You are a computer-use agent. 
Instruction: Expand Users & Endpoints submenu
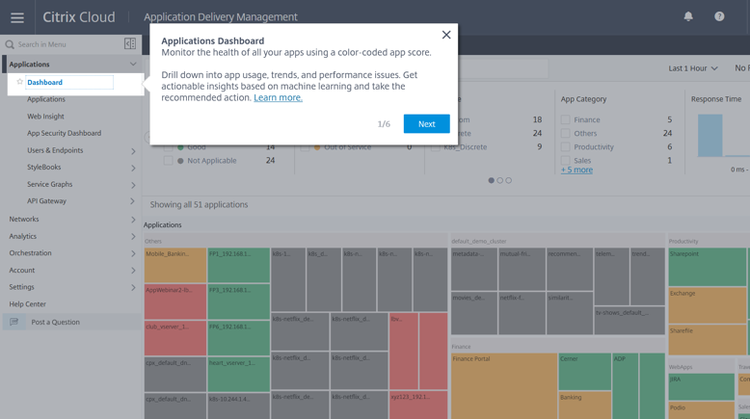click(x=133, y=151)
